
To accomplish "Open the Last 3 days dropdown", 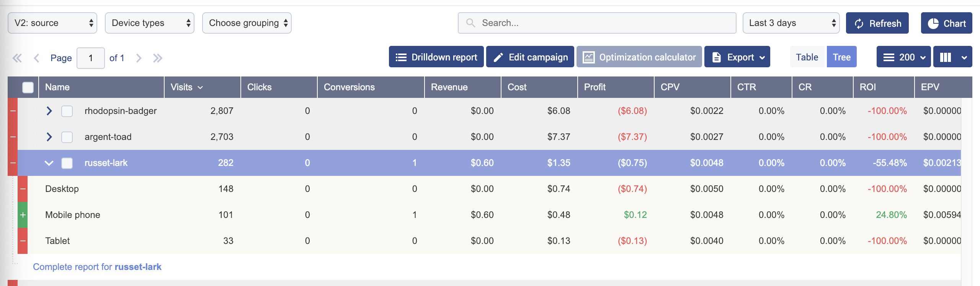I will [791, 23].
